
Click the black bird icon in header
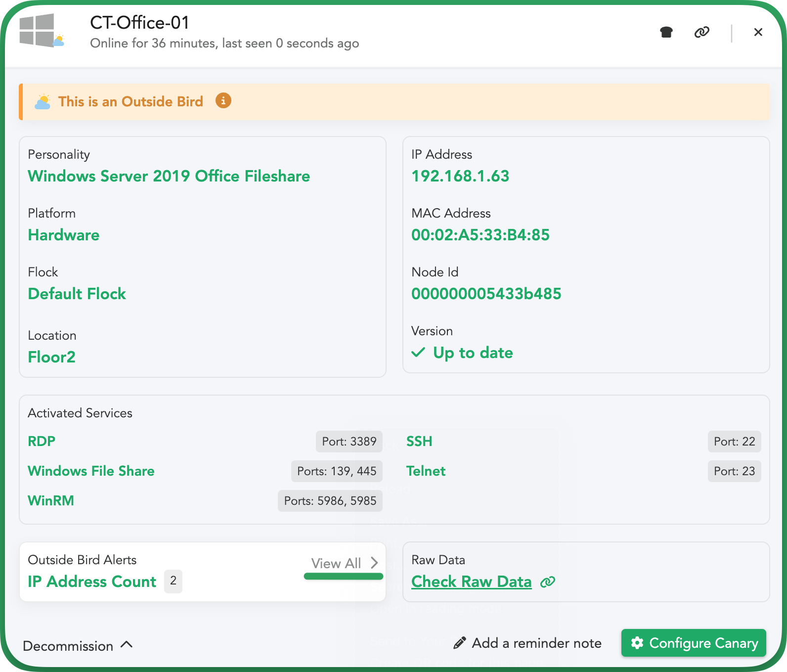pyautogui.click(x=666, y=33)
